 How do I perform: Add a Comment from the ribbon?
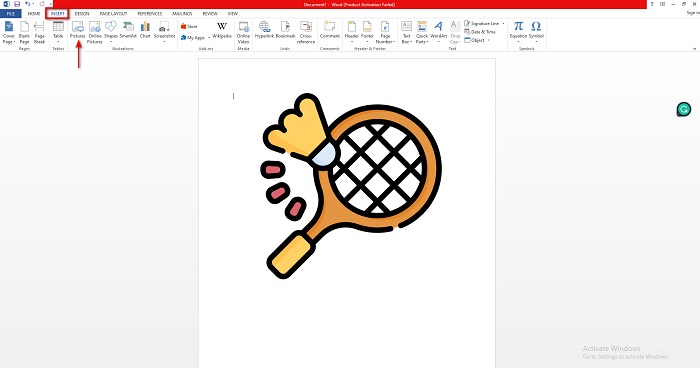click(x=330, y=30)
